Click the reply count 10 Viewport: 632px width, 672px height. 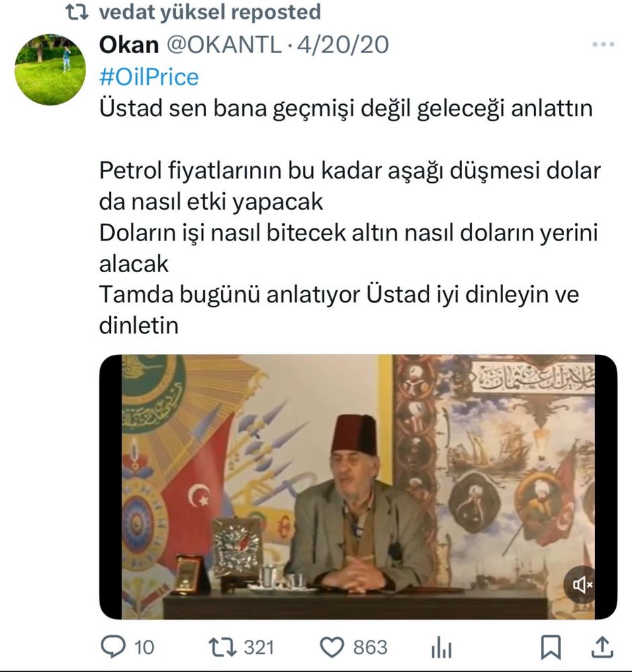click(x=144, y=647)
